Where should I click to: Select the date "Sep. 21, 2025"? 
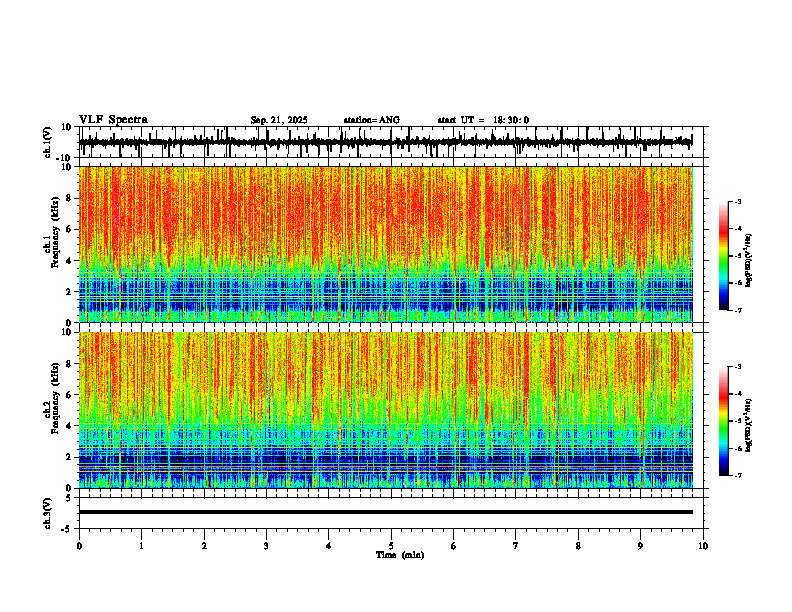(x=279, y=120)
